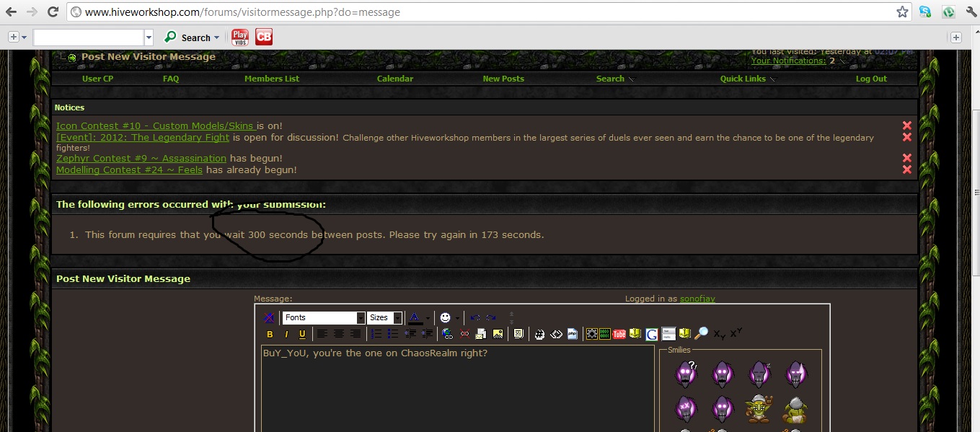This screenshot has width=980, height=432.
Task: Click the ordered list icon
Action: 376,334
